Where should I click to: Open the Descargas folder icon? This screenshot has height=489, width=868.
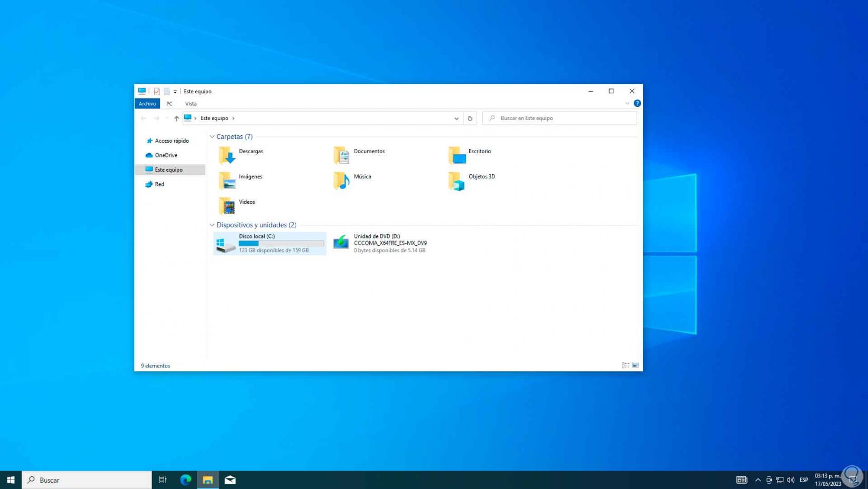coord(227,155)
